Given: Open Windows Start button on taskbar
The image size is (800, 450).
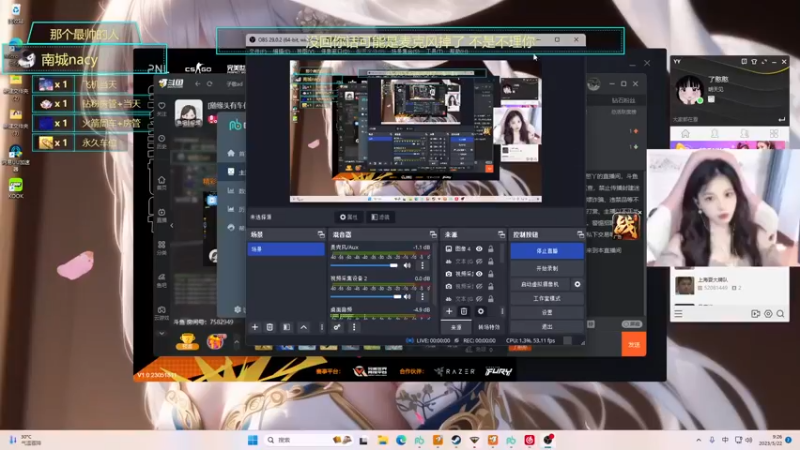Looking at the screenshot, I should [253, 440].
